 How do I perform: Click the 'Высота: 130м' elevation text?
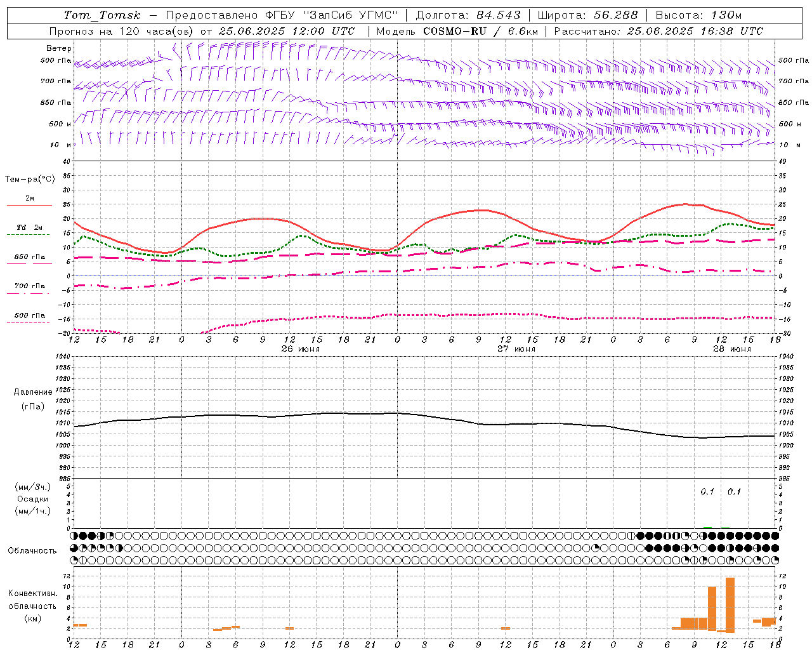[698, 15]
